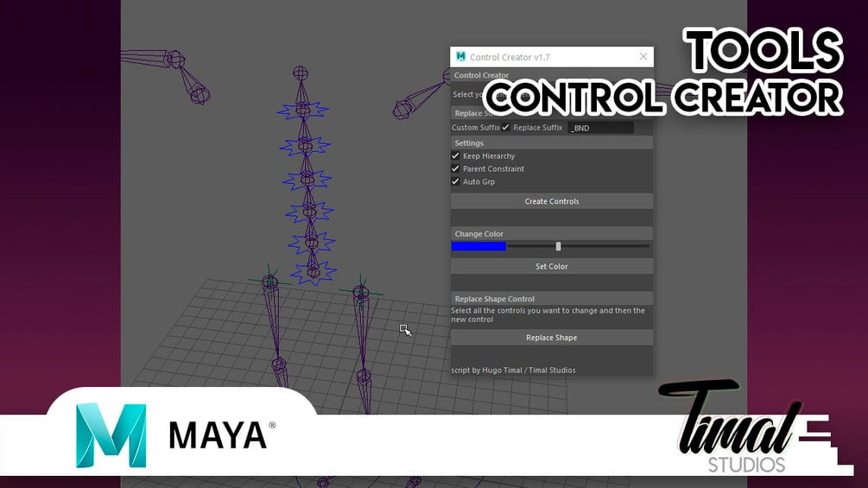Uncheck the Auto Grp option

(455, 181)
